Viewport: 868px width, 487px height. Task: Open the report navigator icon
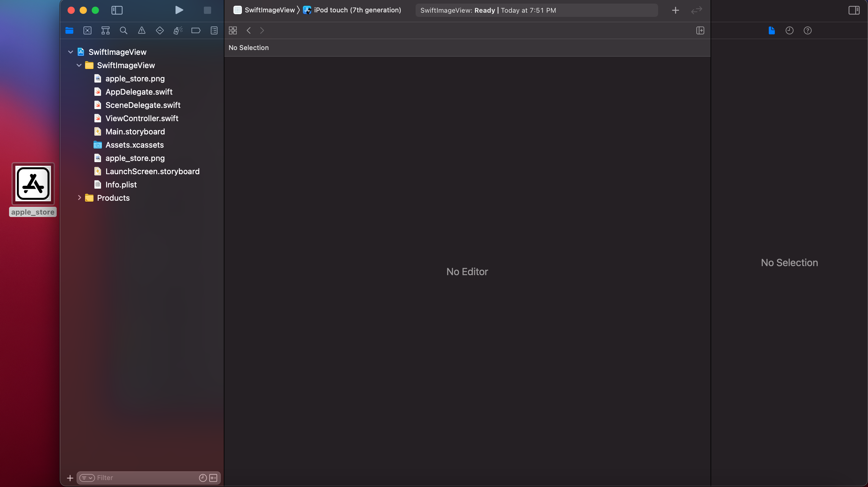coord(214,31)
